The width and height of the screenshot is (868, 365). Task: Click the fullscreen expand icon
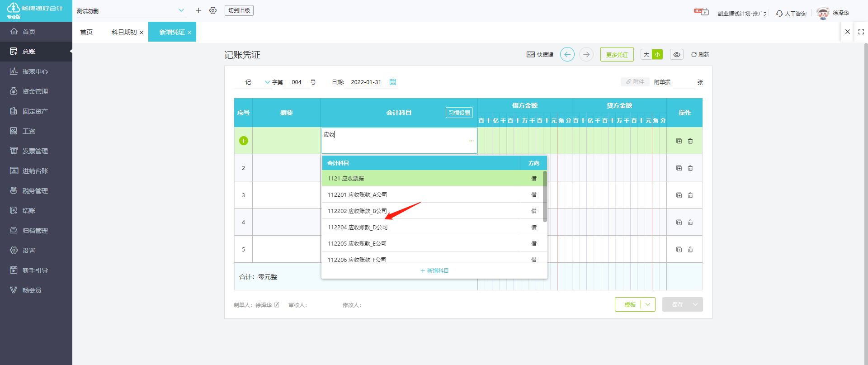click(x=861, y=32)
